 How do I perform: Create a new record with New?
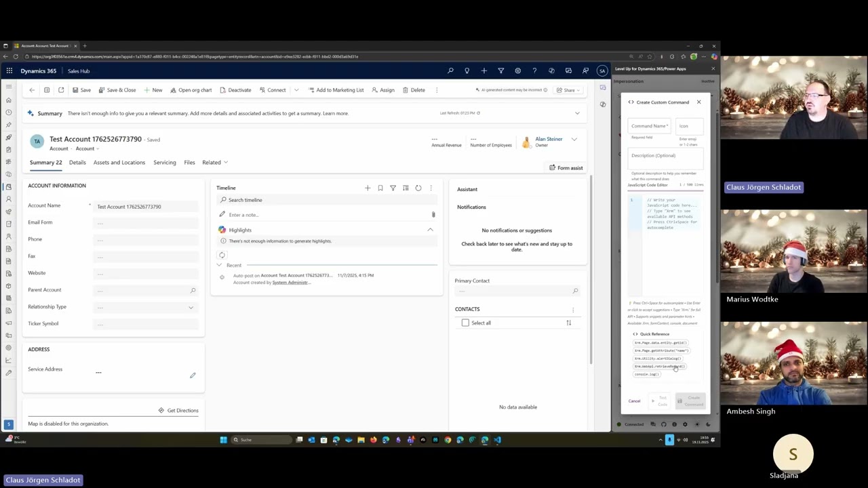(153, 90)
